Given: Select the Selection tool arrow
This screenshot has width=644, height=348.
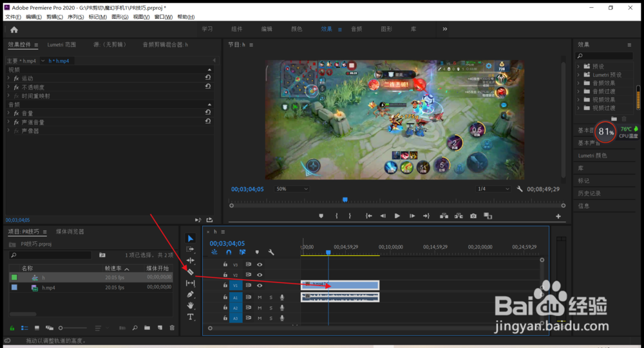Looking at the screenshot, I should 190,239.
